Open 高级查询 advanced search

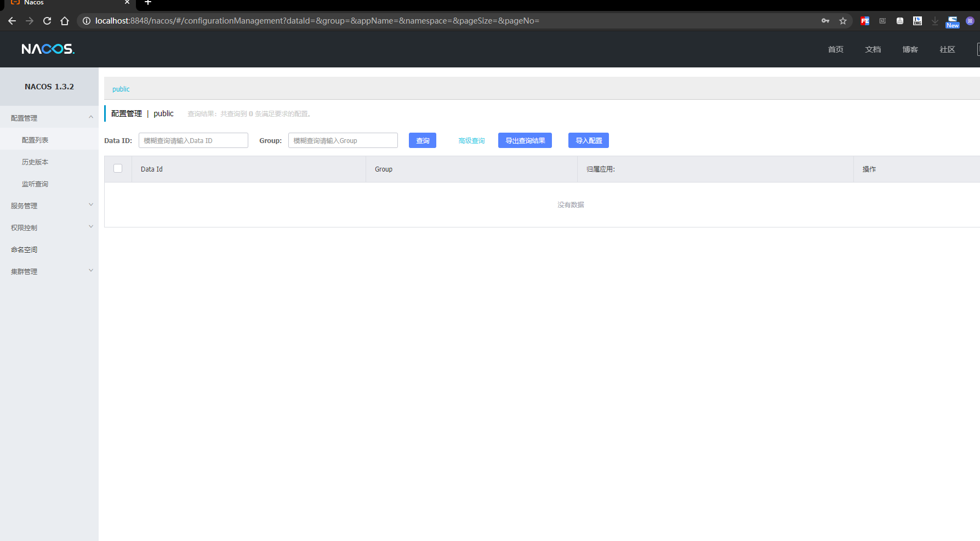click(471, 141)
